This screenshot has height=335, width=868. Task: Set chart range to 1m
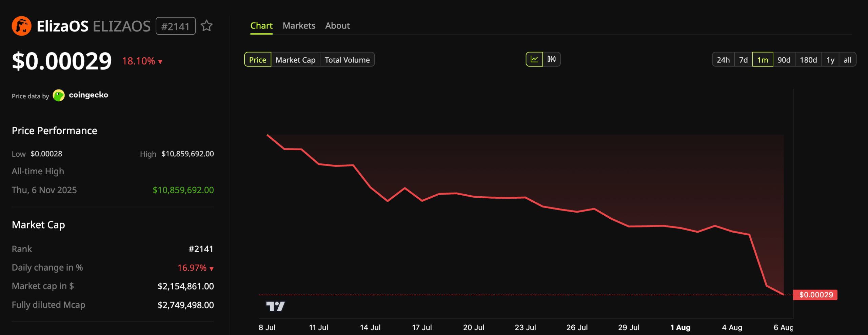[x=763, y=60]
